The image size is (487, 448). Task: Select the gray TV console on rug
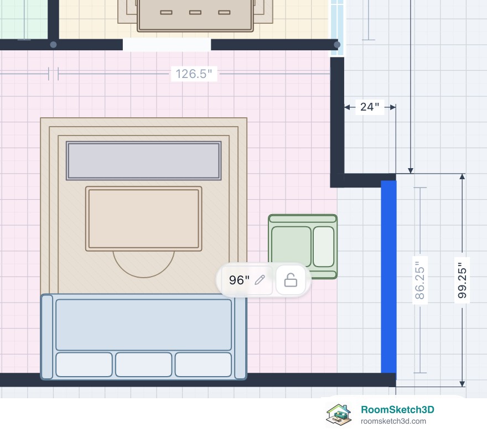point(144,161)
